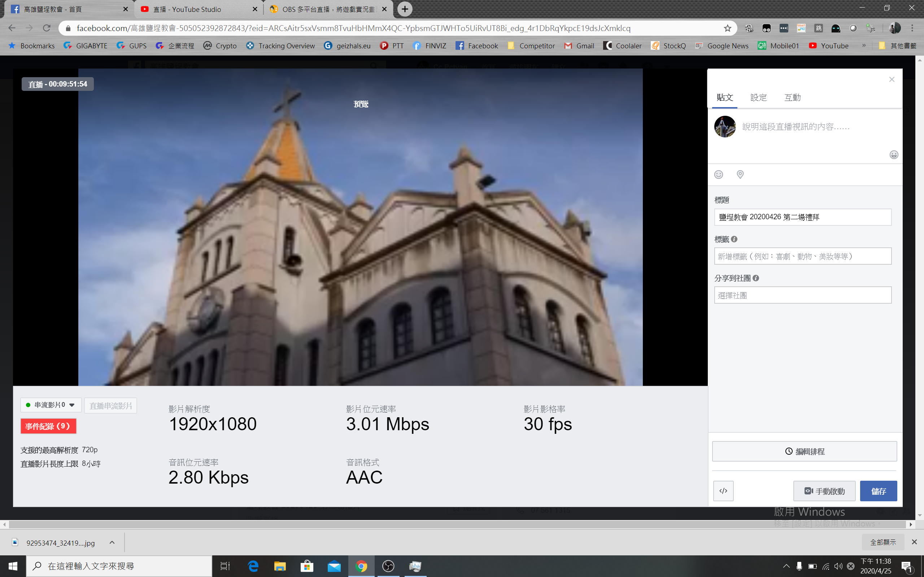
Task: Click the horizontal page scrollbar
Action: tap(457, 525)
